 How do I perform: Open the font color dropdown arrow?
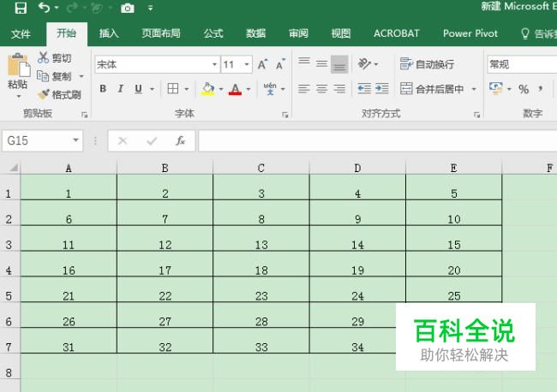pos(249,89)
